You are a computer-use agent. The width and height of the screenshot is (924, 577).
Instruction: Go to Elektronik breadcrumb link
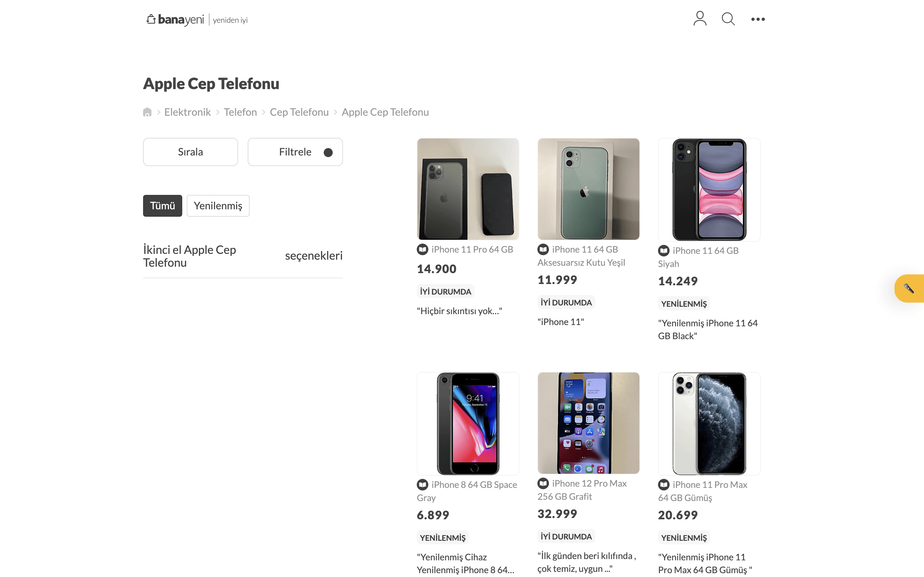point(187,112)
